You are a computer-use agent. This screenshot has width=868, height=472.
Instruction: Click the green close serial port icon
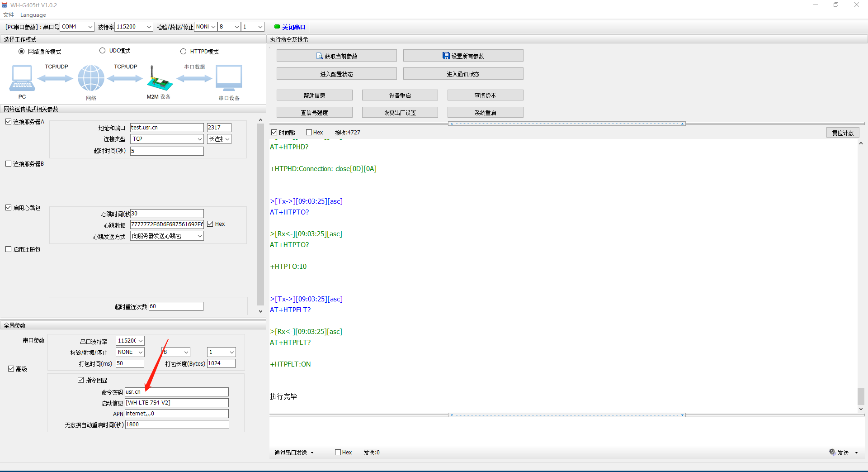tap(277, 27)
